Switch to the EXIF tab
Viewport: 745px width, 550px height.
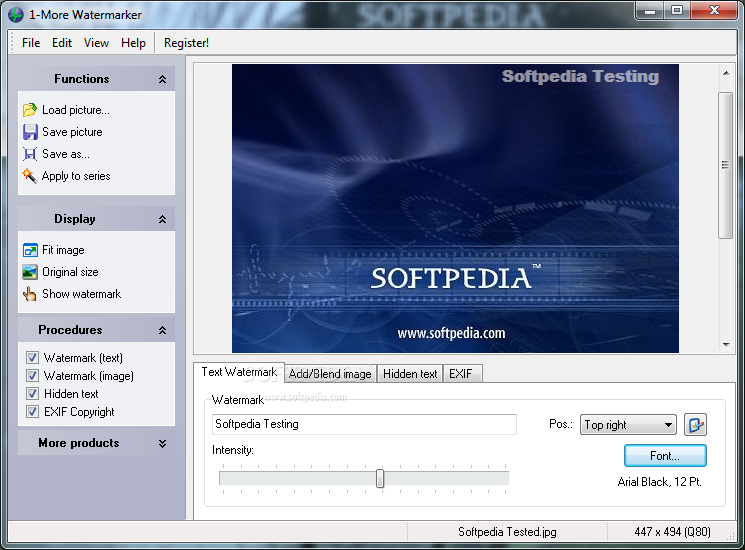click(x=460, y=374)
